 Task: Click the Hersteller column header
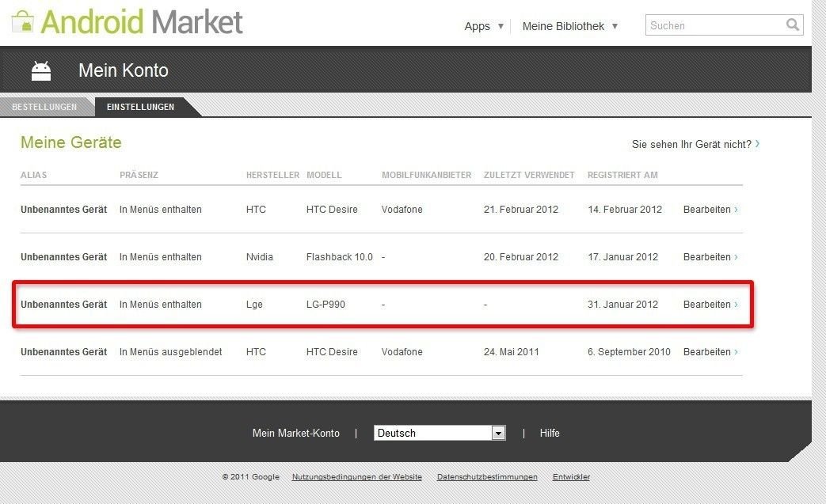(x=272, y=175)
